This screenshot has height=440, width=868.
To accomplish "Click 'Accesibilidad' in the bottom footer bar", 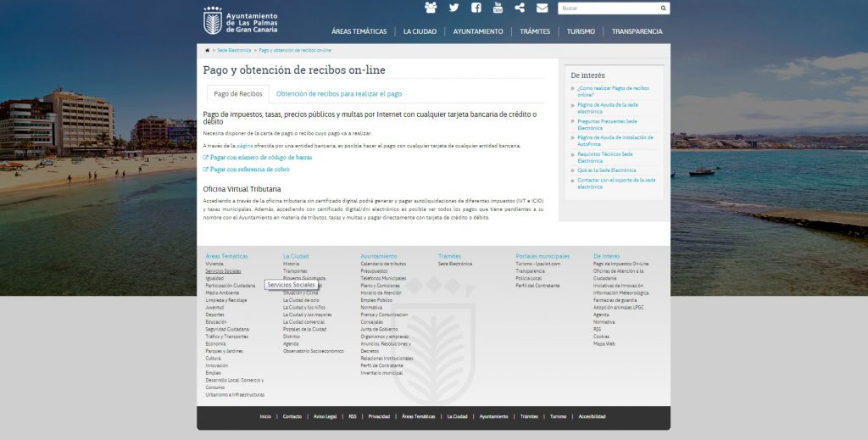I will (x=593, y=416).
